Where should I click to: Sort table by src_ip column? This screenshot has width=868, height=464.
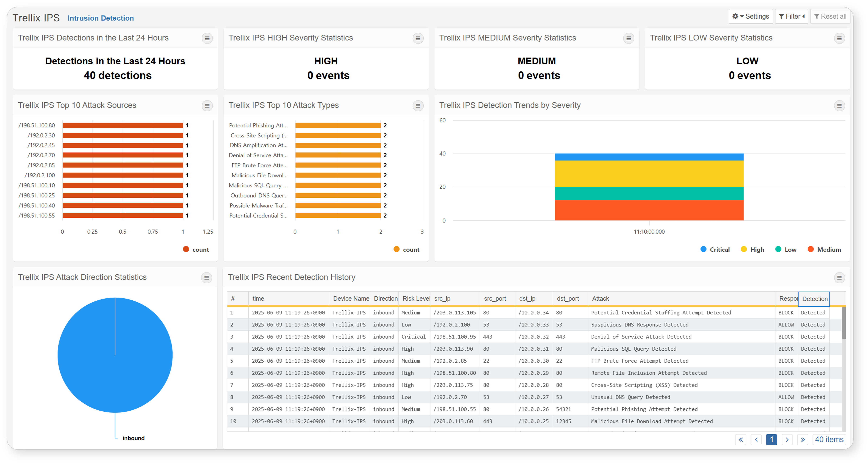(455, 299)
